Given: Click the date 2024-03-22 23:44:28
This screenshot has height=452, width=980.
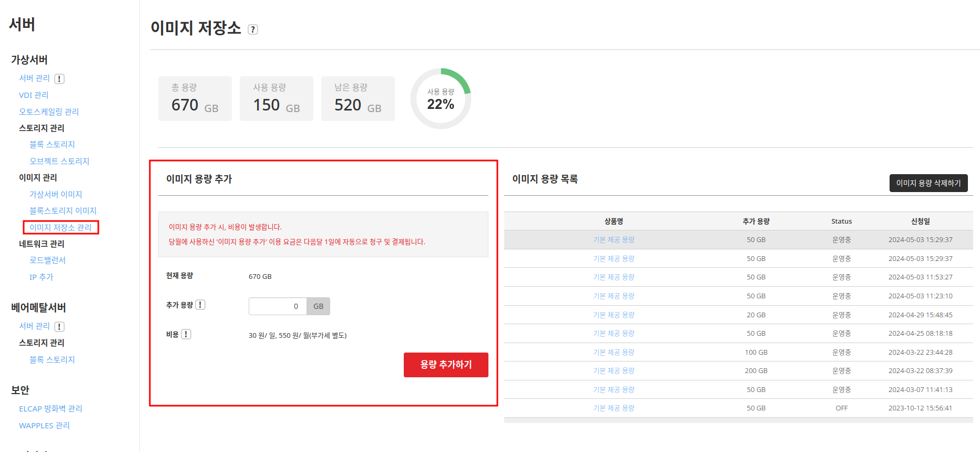Looking at the screenshot, I should [x=920, y=352].
